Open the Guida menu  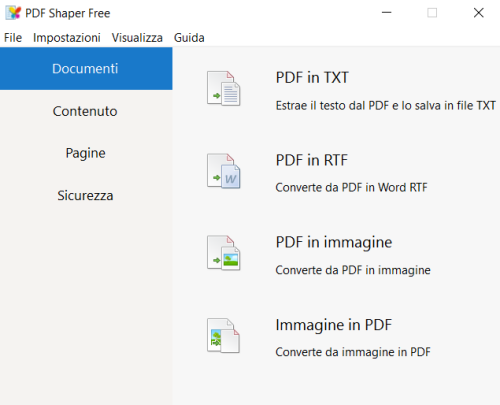click(189, 38)
